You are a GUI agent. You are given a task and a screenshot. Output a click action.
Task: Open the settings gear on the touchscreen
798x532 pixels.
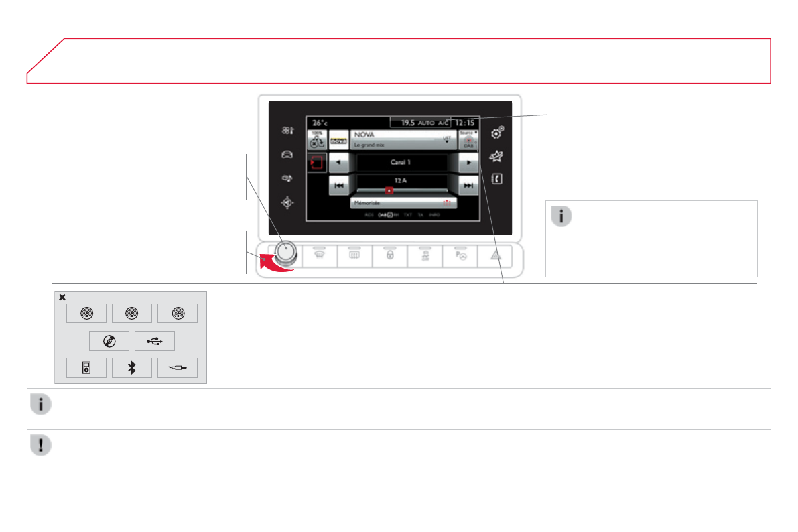[497, 133]
